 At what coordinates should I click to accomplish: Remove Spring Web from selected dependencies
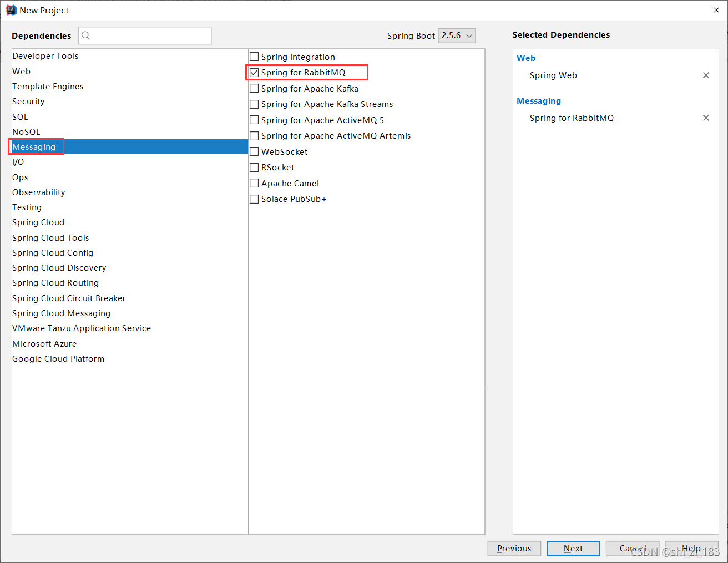(x=706, y=75)
